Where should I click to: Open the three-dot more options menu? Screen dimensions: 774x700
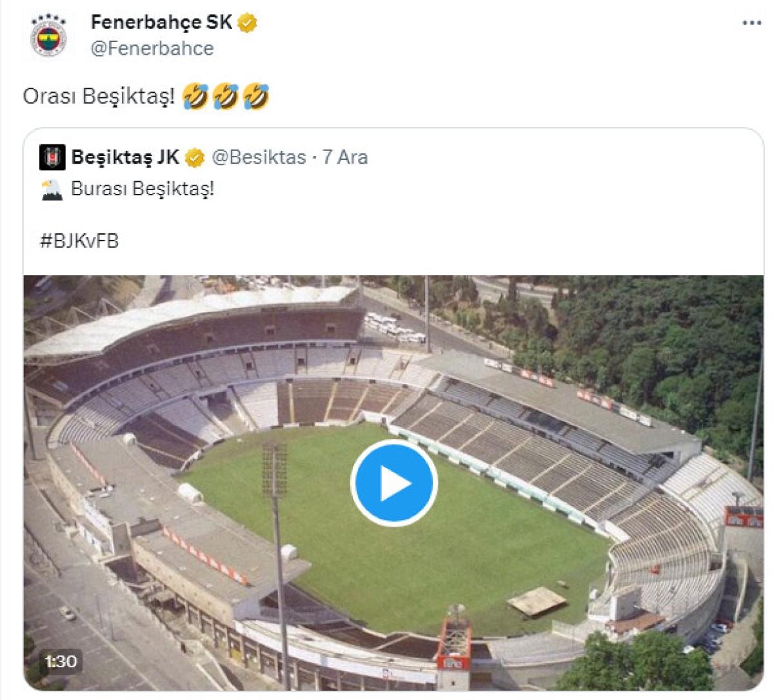[x=751, y=23]
